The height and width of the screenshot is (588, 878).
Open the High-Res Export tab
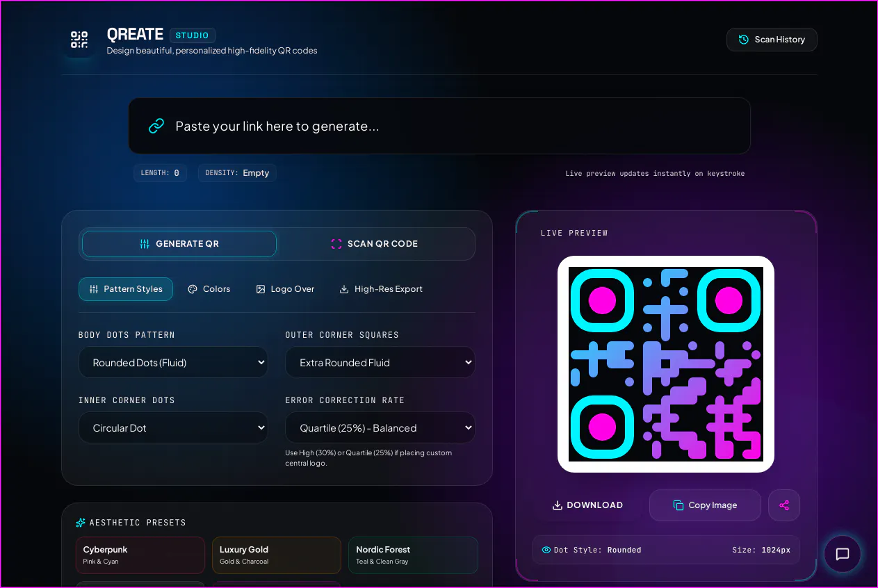click(381, 289)
